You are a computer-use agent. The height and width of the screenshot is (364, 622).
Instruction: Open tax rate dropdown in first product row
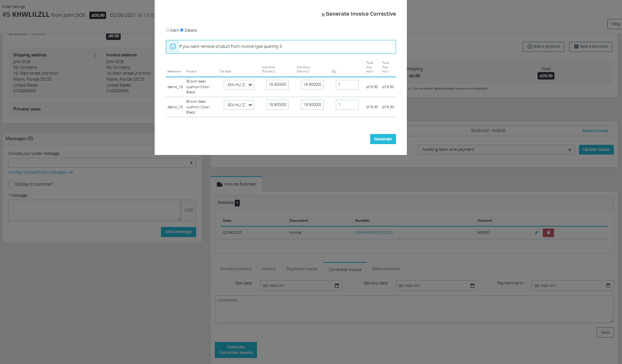click(239, 85)
